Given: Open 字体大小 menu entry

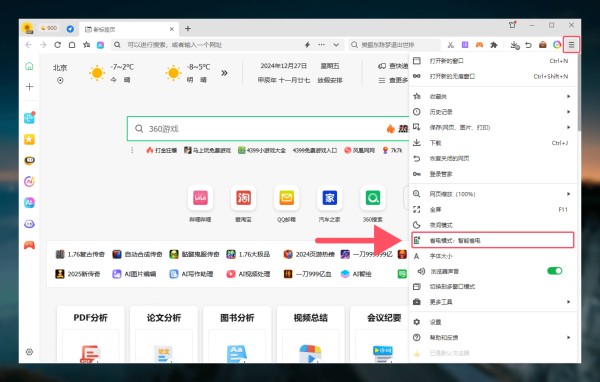Looking at the screenshot, I should point(493,256).
